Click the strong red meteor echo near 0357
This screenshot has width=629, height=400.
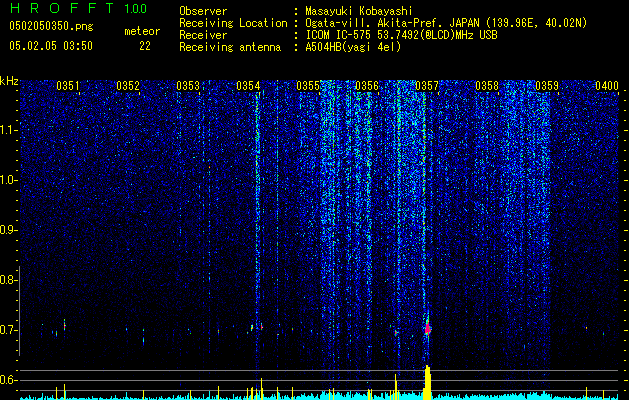[428, 328]
